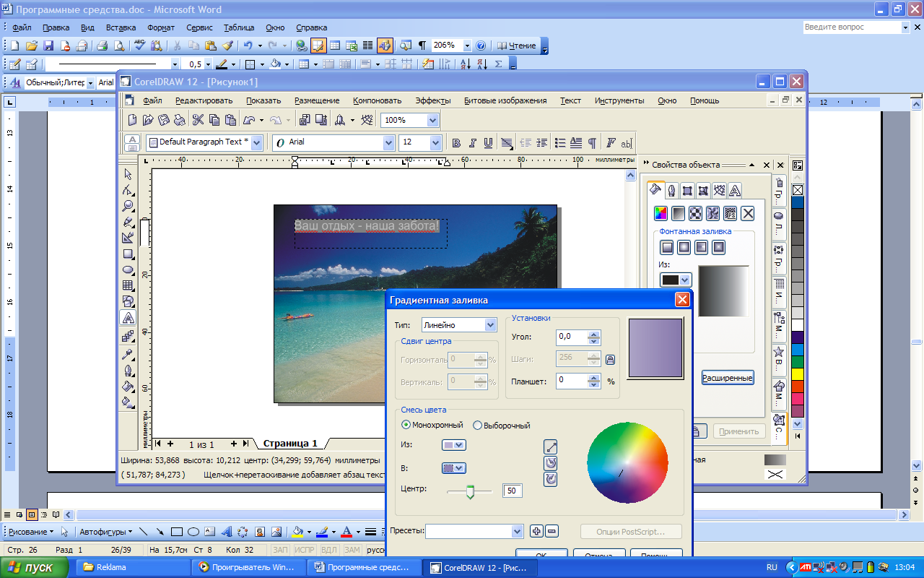Open the Эффекты menu in CorelDRAW
This screenshot has width=924, height=578.
tap(433, 100)
